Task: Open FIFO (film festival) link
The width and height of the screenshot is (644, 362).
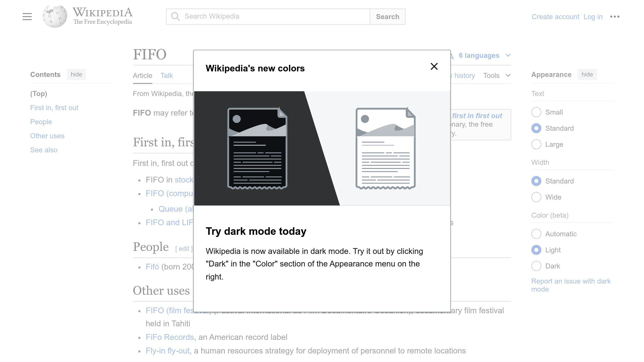Action: pos(170,310)
